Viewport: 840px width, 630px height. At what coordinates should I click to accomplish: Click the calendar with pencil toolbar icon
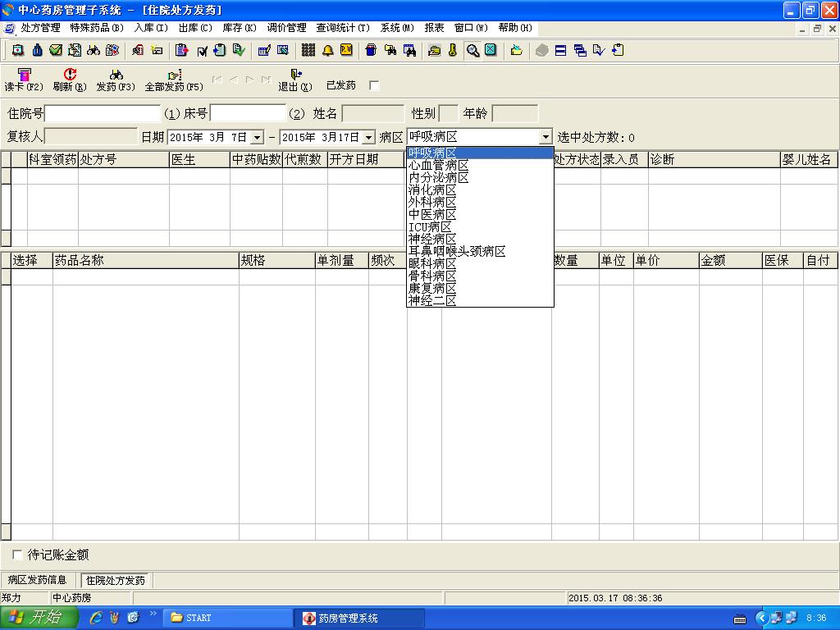point(264,50)
